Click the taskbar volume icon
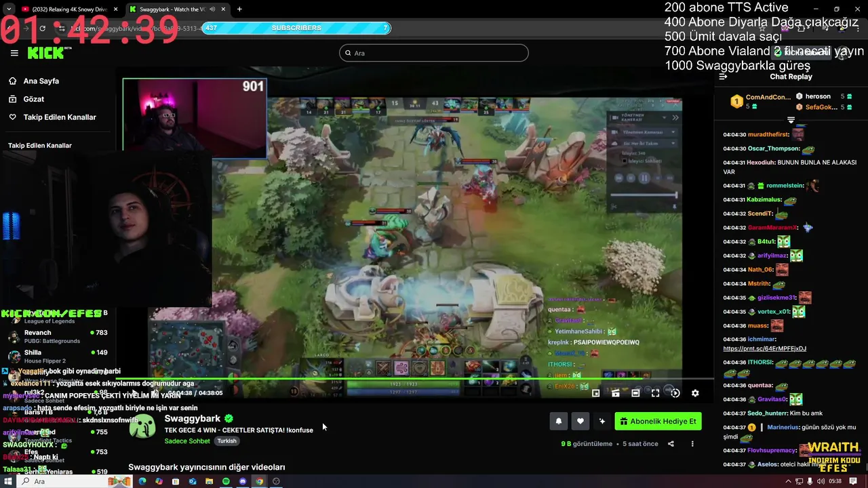Screen dimensions: 868x488 (821, 481)
